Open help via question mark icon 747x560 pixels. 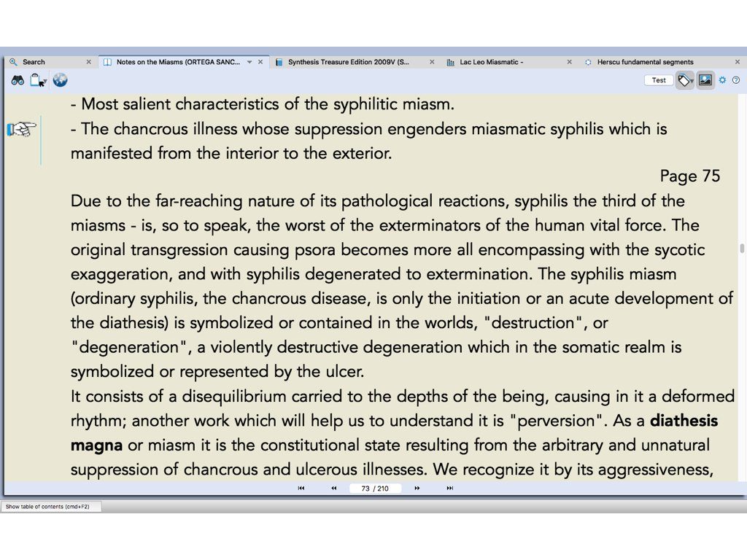(736, 80)
